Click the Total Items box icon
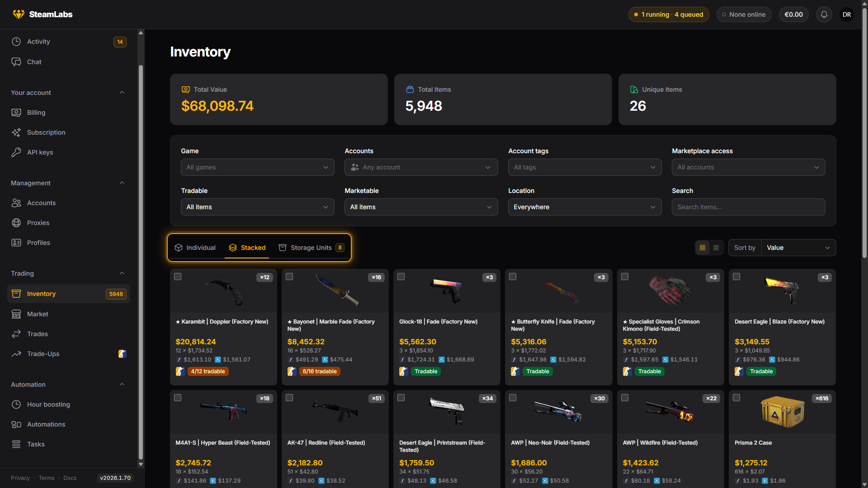This screenshot has width=868, height=488. (x=410, y=89)
